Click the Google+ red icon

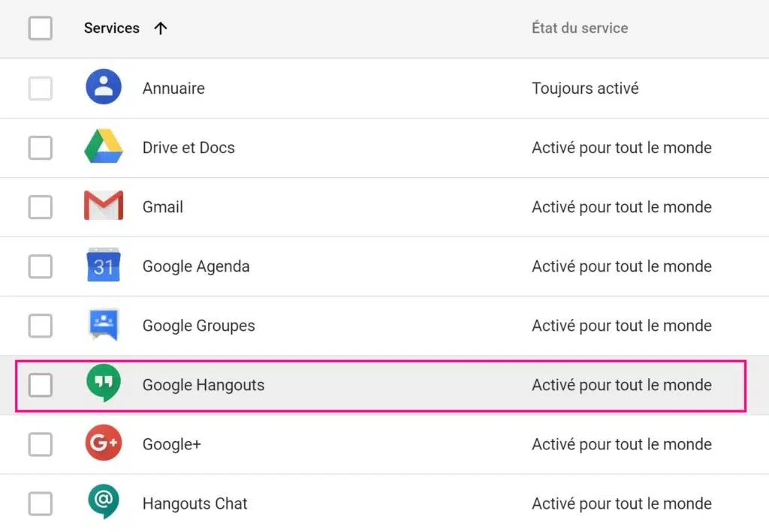pos(104,443)
